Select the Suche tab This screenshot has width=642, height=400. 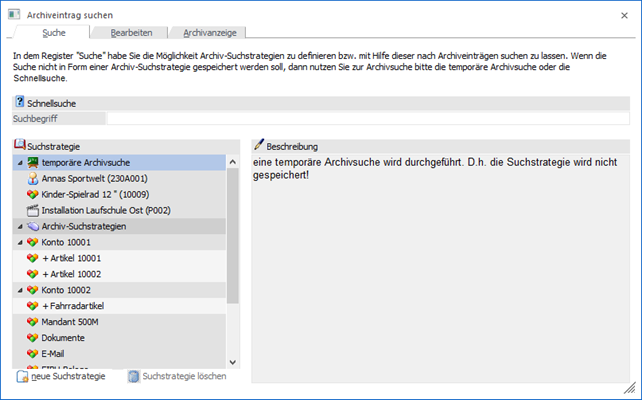pyautogui.click(x=53, y=33)
